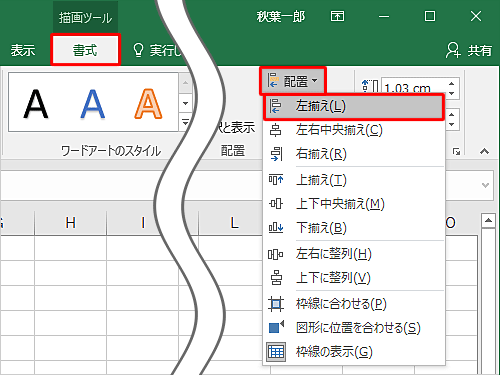Select column H header
The width and height of the screenshot is (500, 375).
70,223
